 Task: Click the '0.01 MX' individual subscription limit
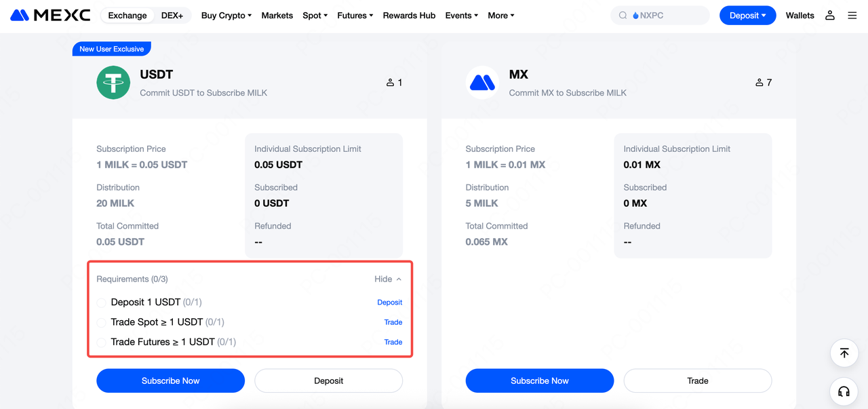(642, 165)
